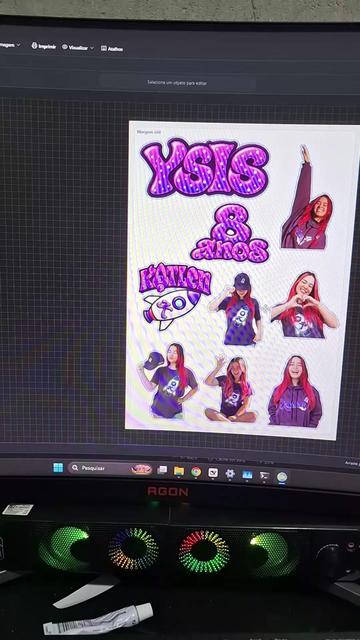Click the photos app taskbar icon
This screenshot has height=640, width=360.
point(247,474)
